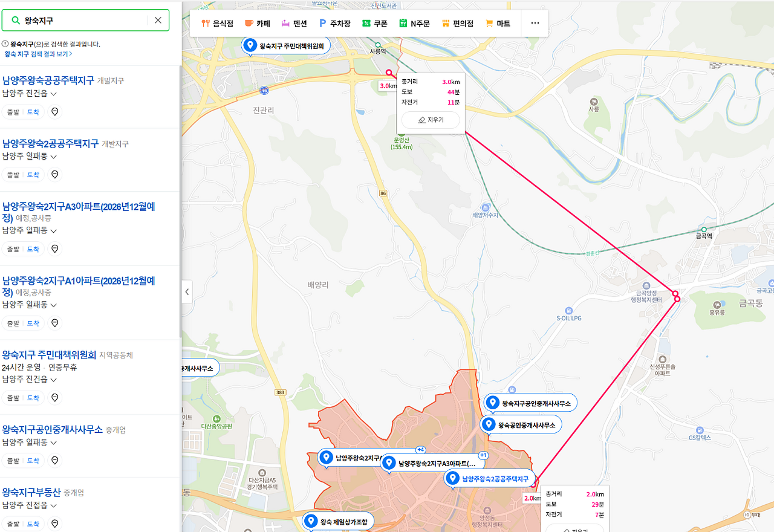Viewport: 774px width, 532px height.
Task: Show 남양주왕숙2공공주택지구 location pin icon
Action: tap(55, 175)
